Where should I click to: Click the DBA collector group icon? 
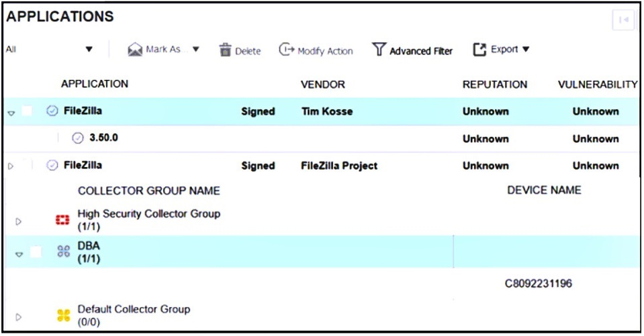[64, 251]
